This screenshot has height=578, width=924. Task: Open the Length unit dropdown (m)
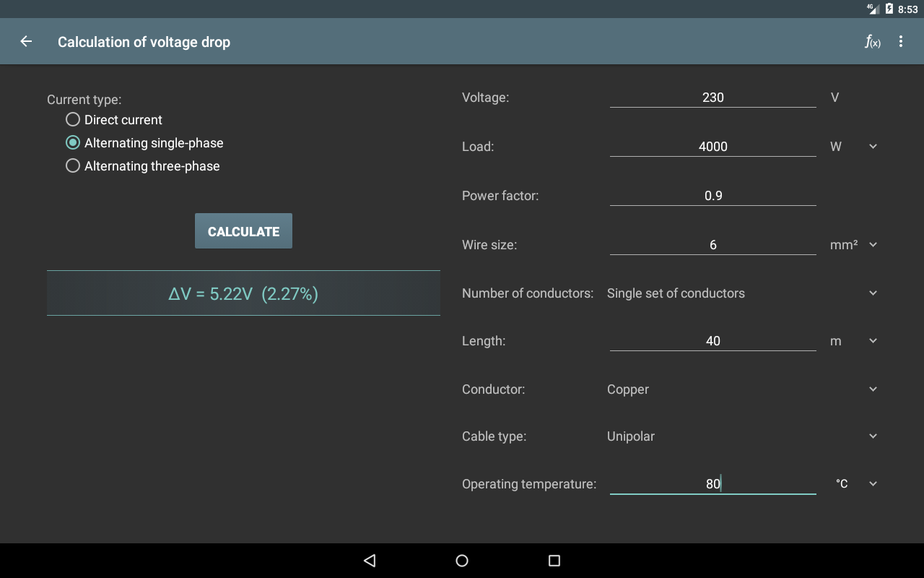click(854, 341)
